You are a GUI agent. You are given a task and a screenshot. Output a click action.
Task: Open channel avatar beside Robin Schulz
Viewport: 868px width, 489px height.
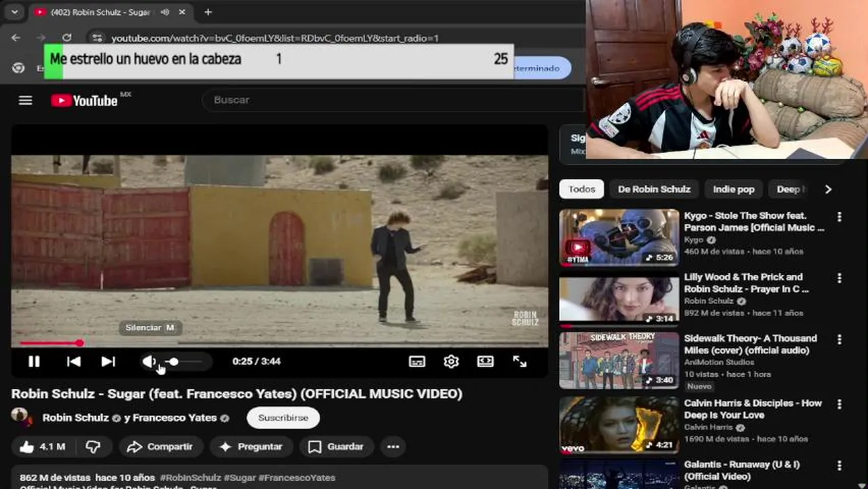coord(20,416)
